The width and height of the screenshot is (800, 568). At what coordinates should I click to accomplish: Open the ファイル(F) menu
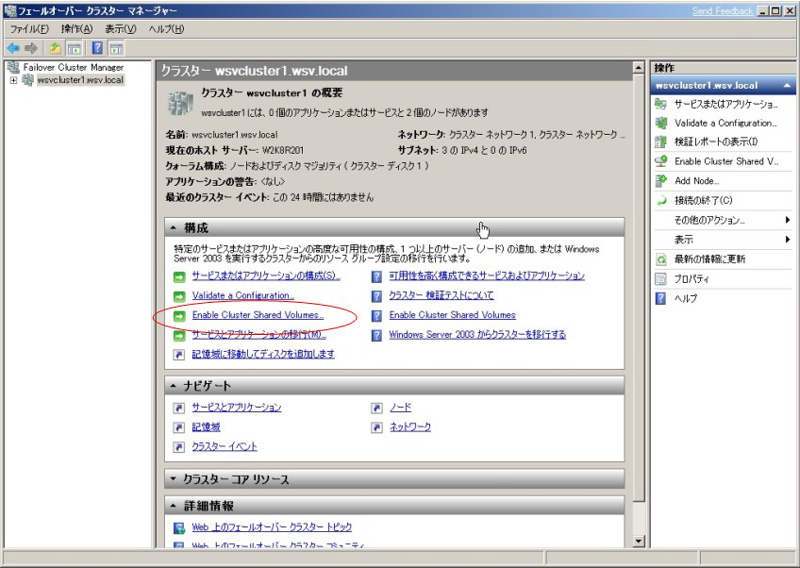[x=30, y=29]
